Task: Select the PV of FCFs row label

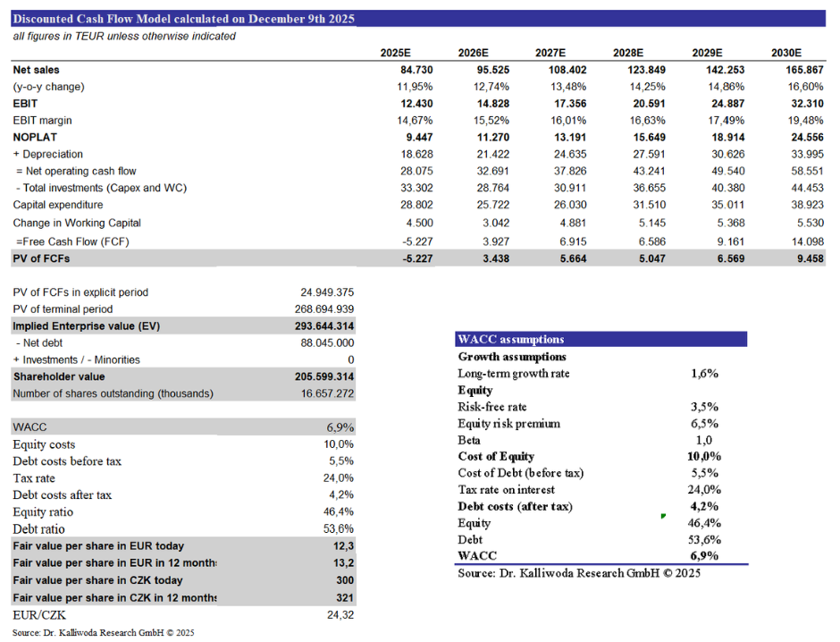Action: (41, 258)
